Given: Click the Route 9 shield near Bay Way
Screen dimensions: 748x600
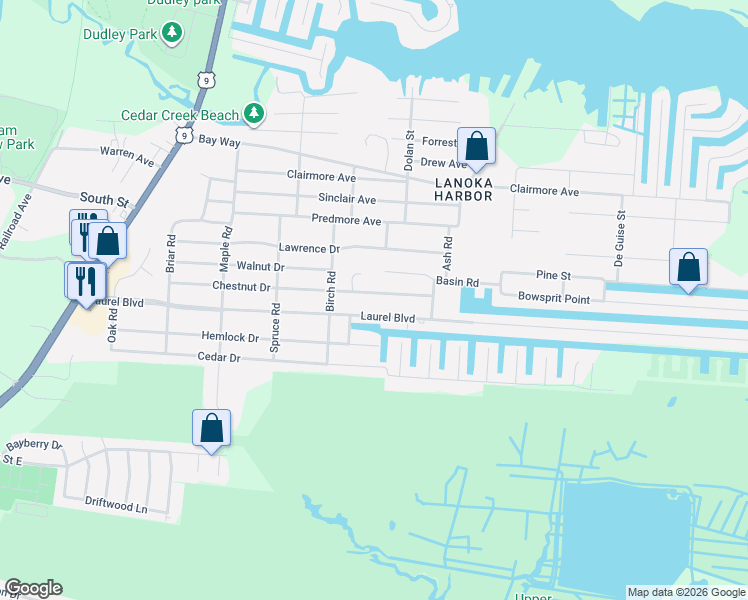Looking at the screenshot, I should 184,135.
